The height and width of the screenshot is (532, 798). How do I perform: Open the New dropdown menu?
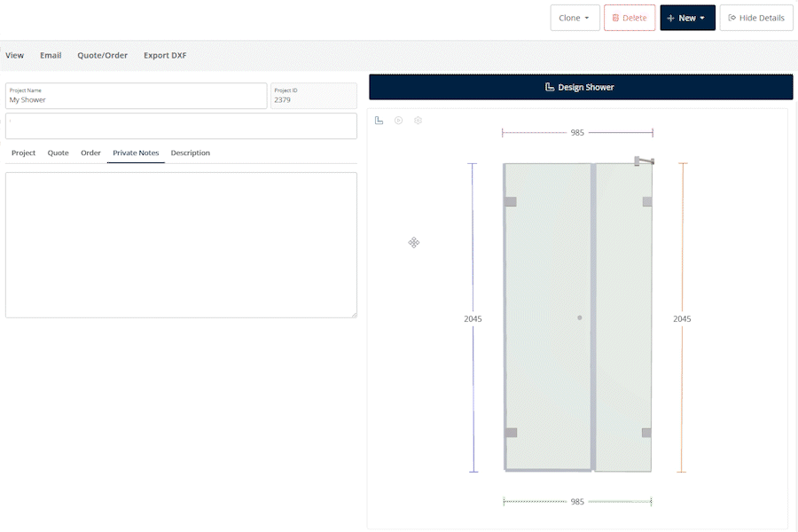687,18
